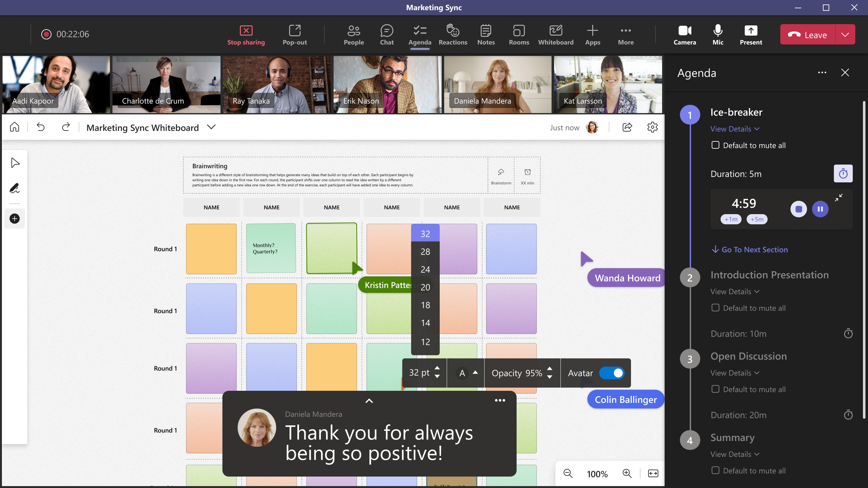Open the People panel
The width and height of the screenshot is (868, 488).
tap(354, 34)
